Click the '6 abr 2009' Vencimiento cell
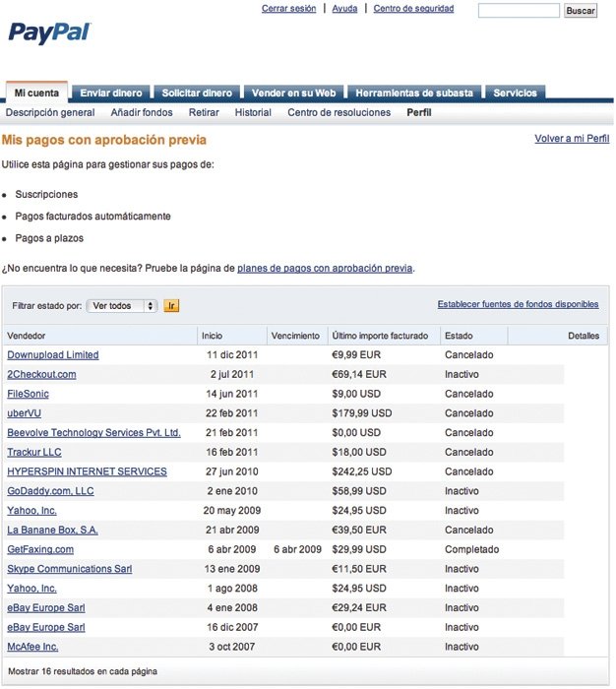Screen dimensions: 616x689 297,549
